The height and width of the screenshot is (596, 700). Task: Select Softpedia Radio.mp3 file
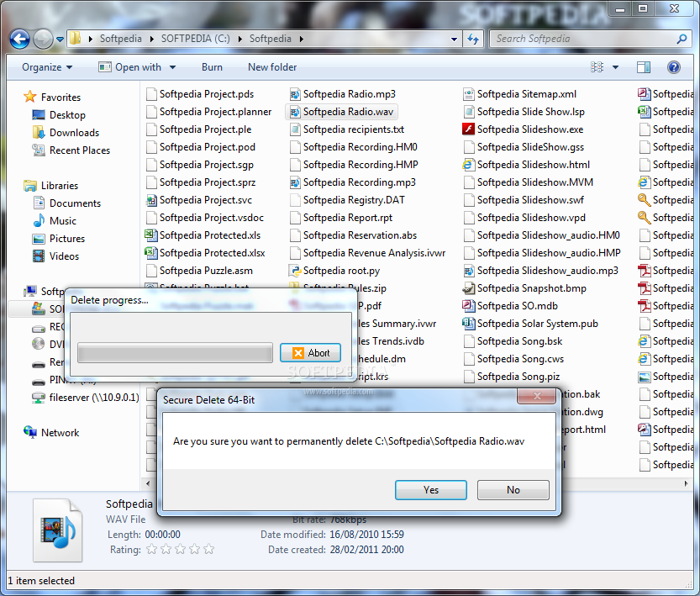tap(342, 94)
